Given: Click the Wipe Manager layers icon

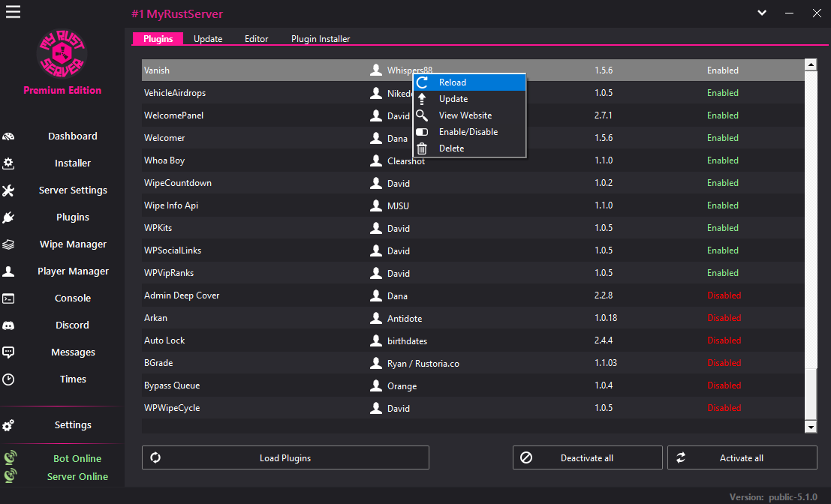Looking at the screenshot, I should click(x=8, y=244).
